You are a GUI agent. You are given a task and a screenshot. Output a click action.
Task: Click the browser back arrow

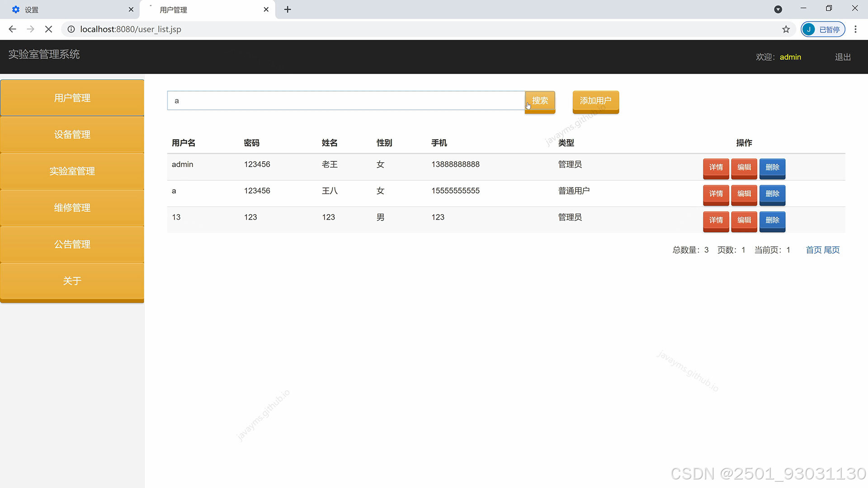click(12, 29)
